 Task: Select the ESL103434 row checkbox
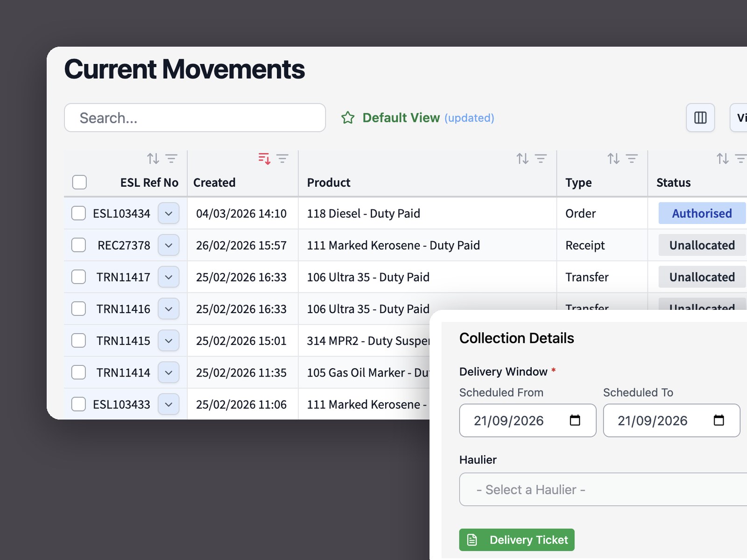point(78,213)
